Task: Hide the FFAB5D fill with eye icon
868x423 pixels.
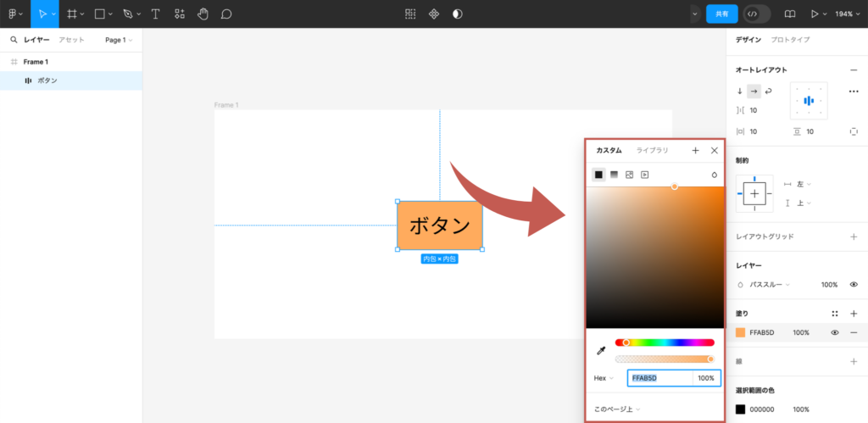Action: [x=835, y=333]
